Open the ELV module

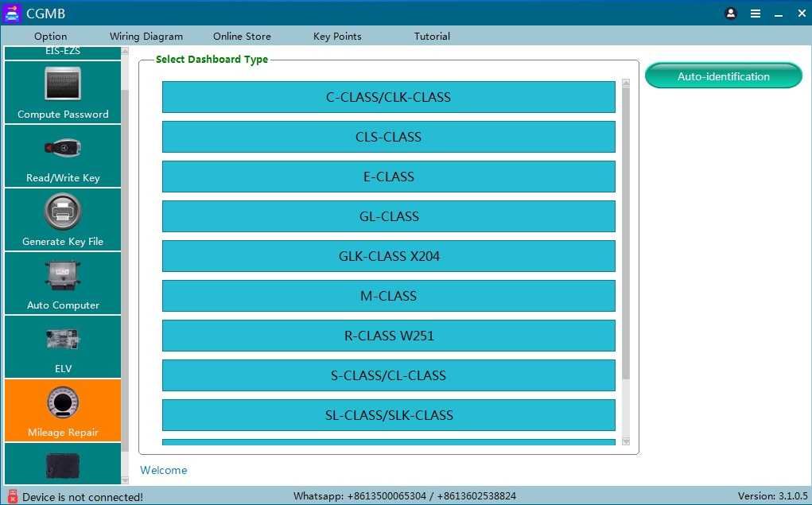click(63, 347)
